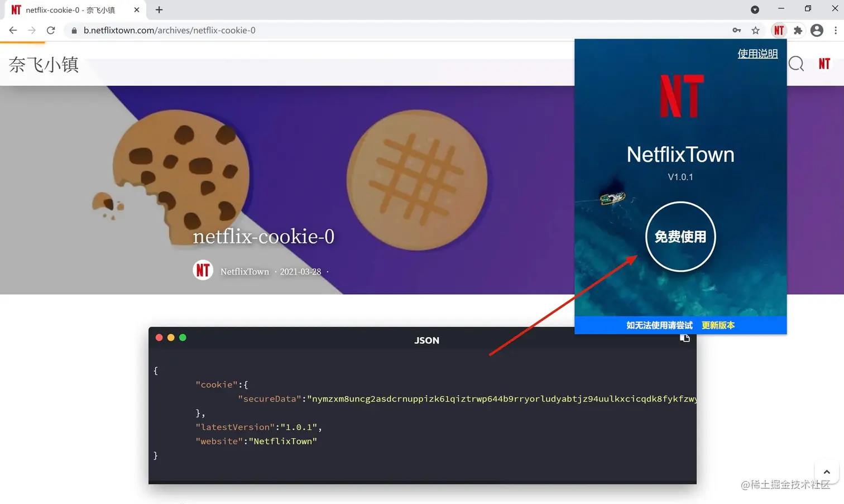Click red dot in code block
The image size is (844, 504).
(x=159, y=338)
